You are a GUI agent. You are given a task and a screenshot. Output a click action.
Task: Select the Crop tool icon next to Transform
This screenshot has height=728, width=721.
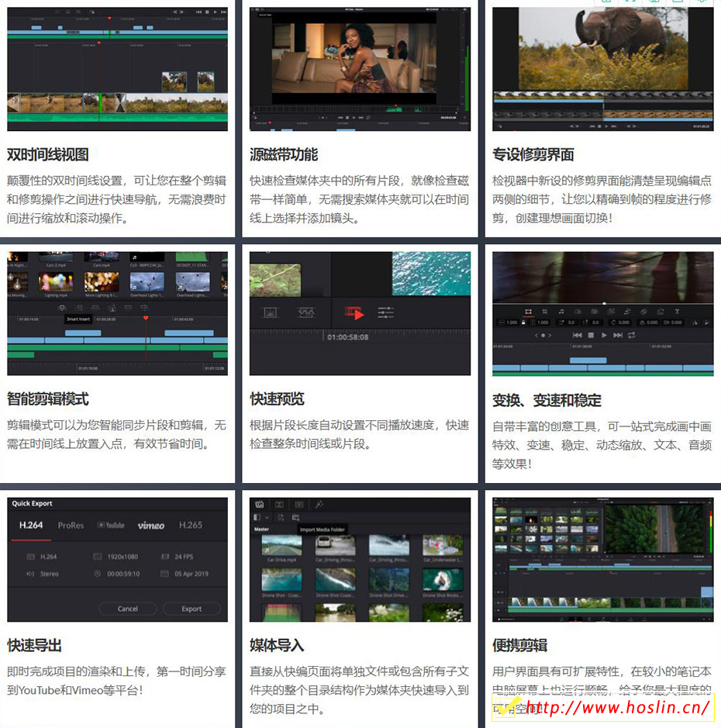544,312
